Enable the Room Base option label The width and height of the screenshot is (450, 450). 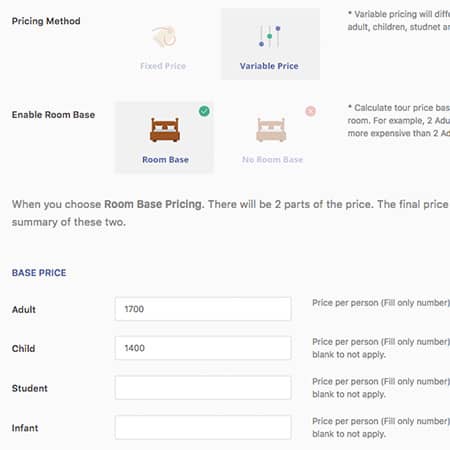coord(165,160)
